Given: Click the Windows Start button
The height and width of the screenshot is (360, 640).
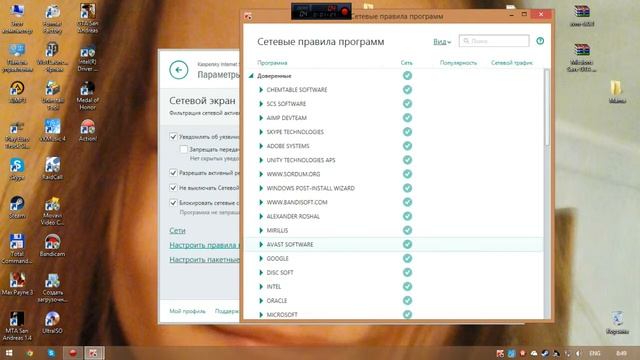Looking at the screenshot, I should [x=9, y=353].
